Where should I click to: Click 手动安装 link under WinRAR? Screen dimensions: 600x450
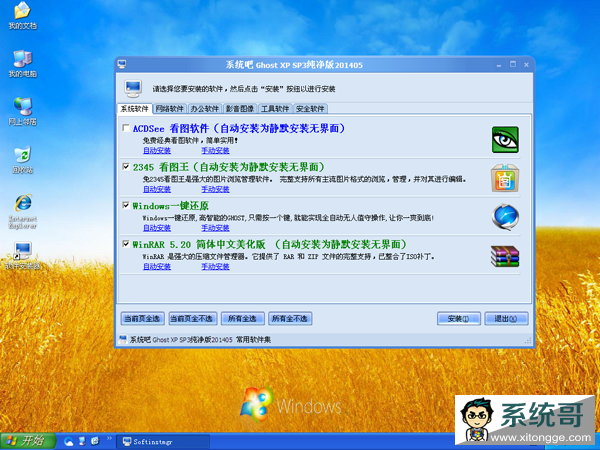(x=215, y=266)
